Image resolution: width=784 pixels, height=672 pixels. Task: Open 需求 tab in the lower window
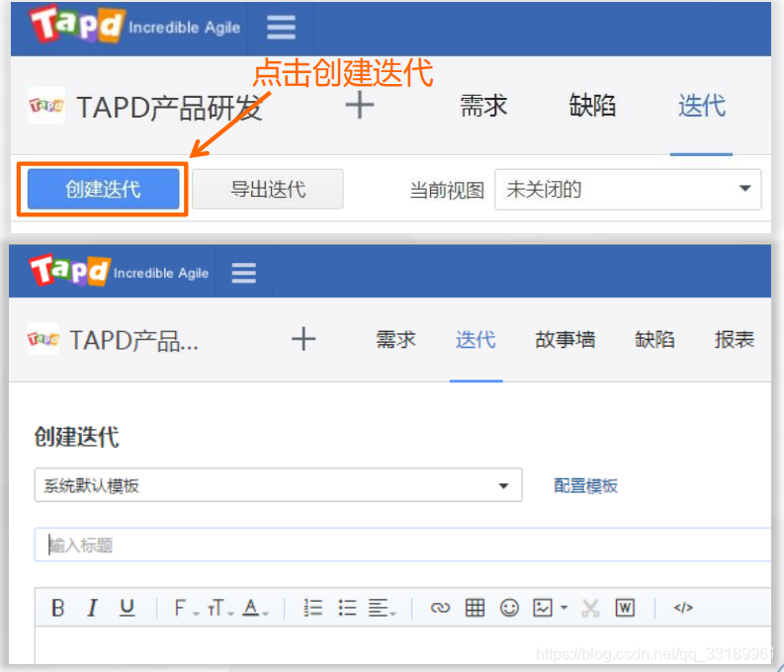(x=395, y=340)
